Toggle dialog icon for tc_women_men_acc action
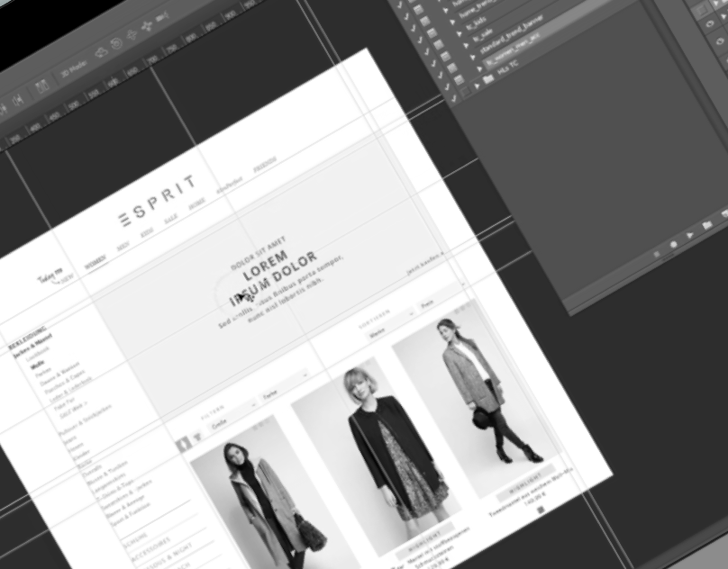Screen dimensions: 728x569 [459, 80]
